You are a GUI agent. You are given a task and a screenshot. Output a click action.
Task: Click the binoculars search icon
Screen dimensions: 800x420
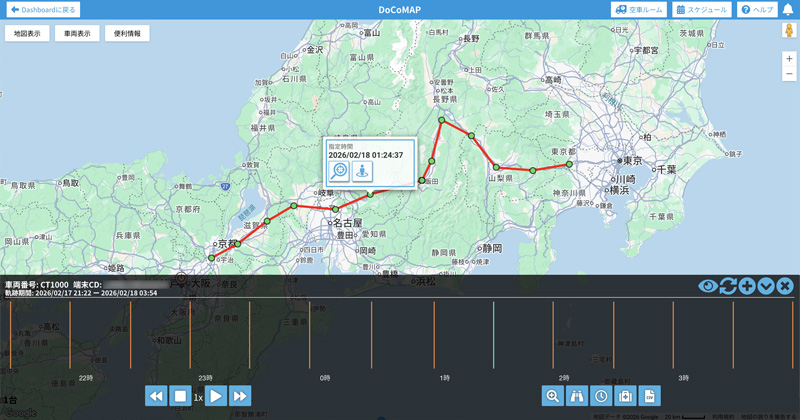point(577,396)
